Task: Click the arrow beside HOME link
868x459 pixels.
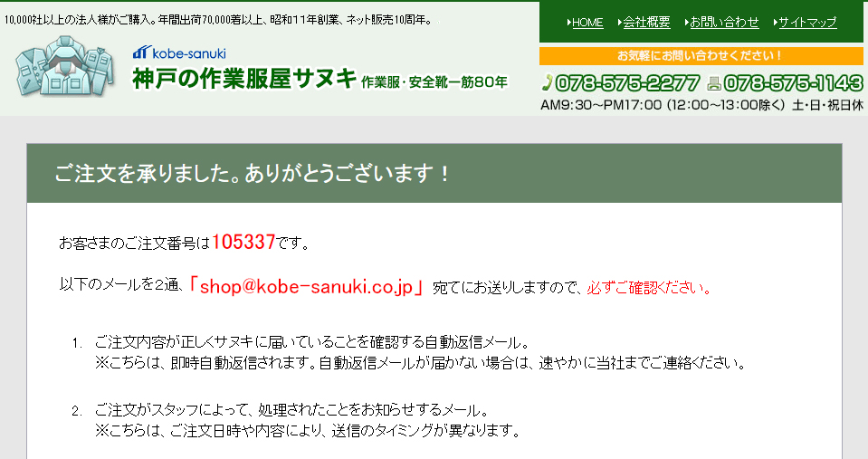Action: [569, 23]
